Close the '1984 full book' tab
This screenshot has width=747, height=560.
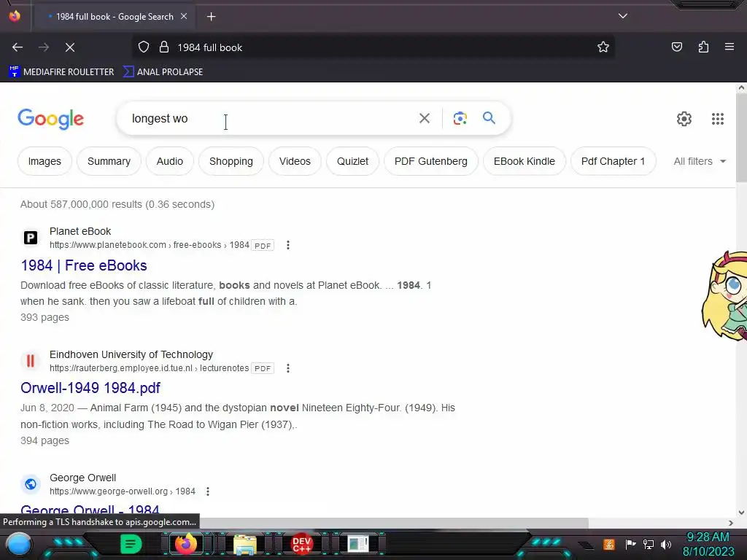(x=184, y=17)
